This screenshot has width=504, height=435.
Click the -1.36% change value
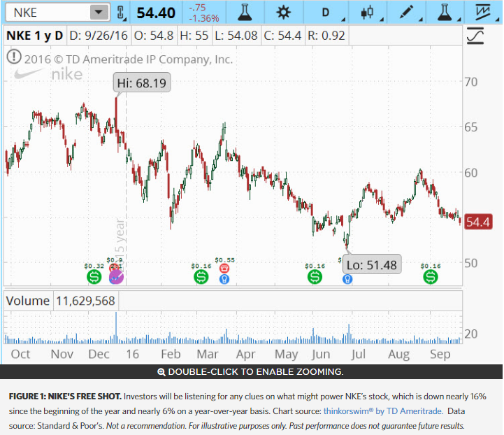(x=204, y=18)
